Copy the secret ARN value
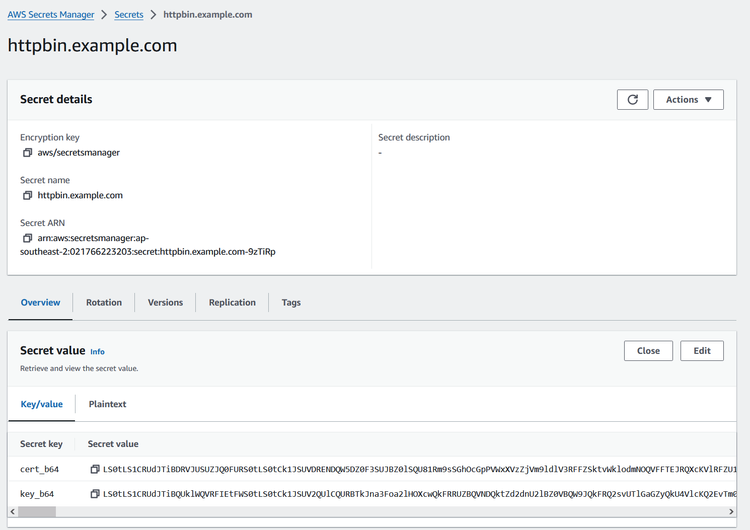This screenshot has height=530, width=750. (x=28, y=239)
